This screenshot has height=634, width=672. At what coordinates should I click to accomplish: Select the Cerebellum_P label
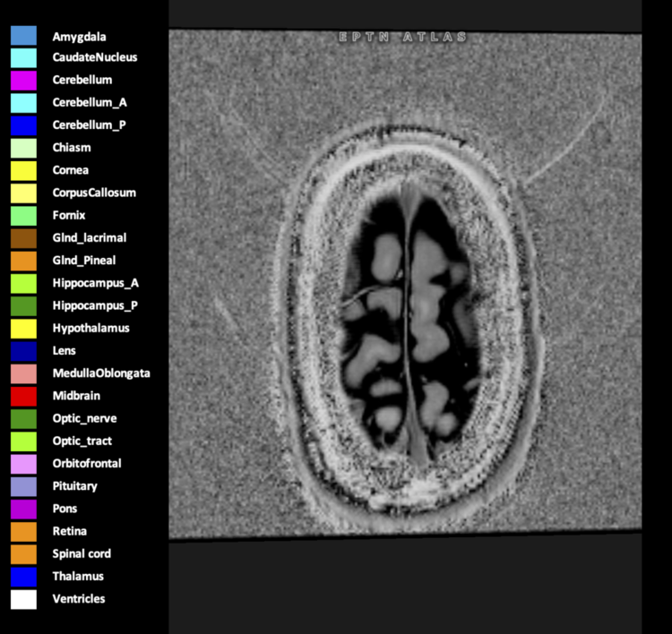coord(89,125)
